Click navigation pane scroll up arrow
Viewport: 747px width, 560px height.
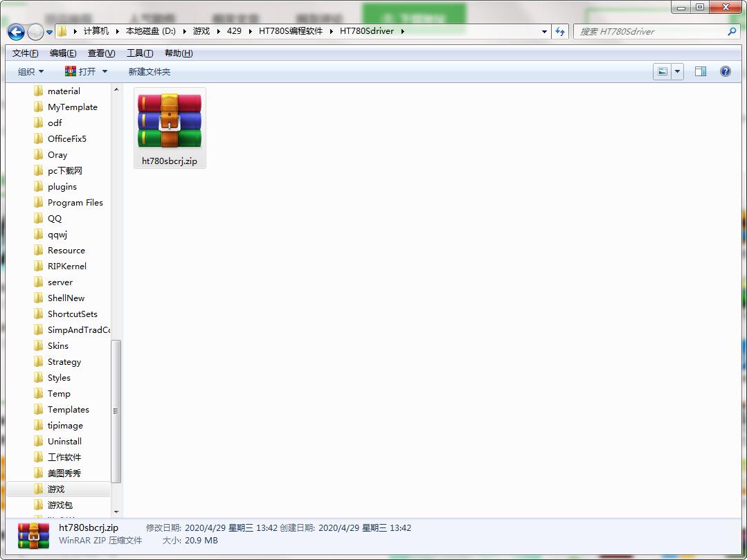116,89
